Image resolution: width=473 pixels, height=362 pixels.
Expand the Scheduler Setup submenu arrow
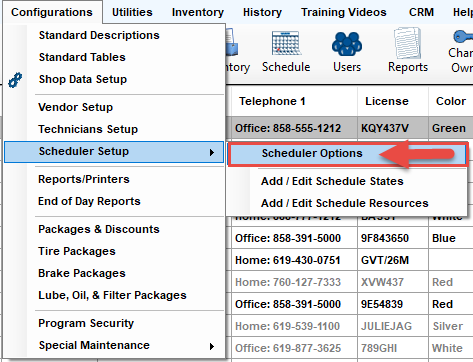tap(212, 152)
